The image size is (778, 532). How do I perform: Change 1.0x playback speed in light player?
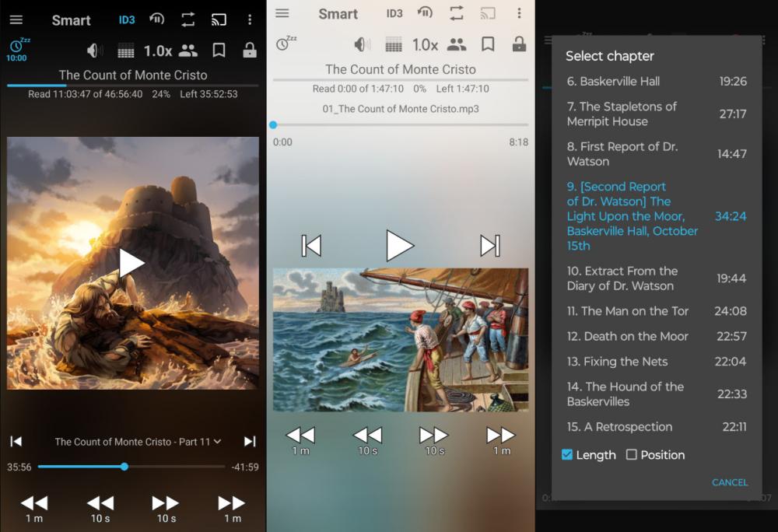pos(425,44)
